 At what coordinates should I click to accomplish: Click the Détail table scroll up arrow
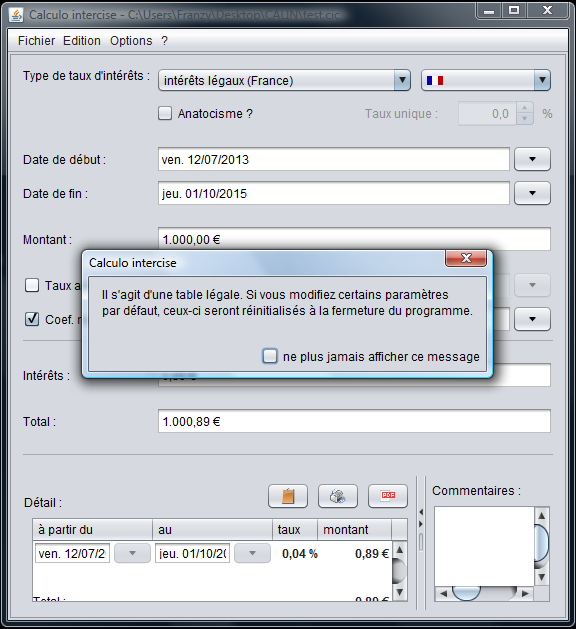coord(400,550)
